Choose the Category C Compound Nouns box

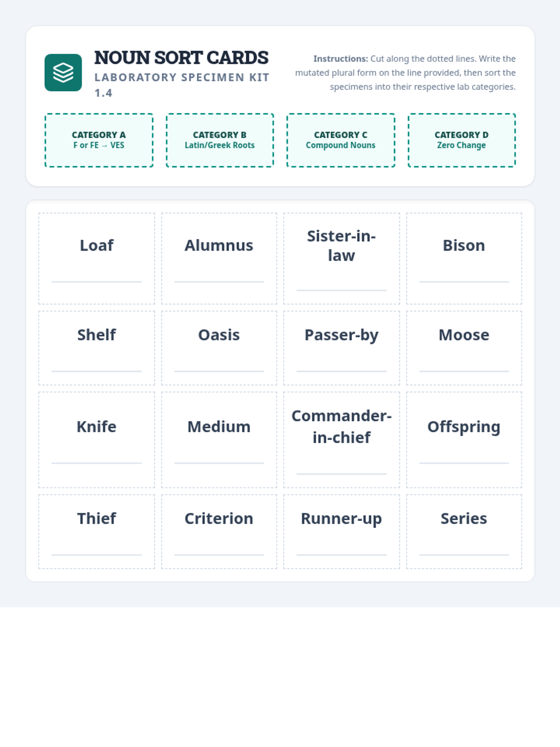click(341, 140)
